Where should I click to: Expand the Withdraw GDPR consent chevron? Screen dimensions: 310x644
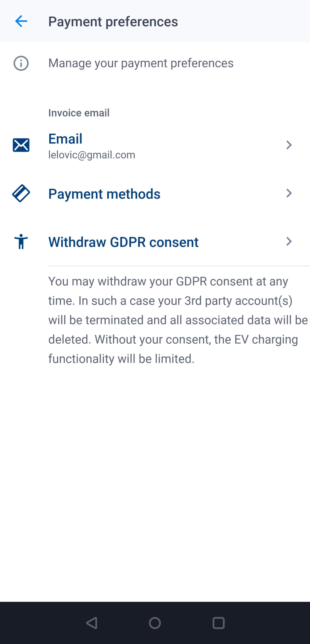pos(289,242)
